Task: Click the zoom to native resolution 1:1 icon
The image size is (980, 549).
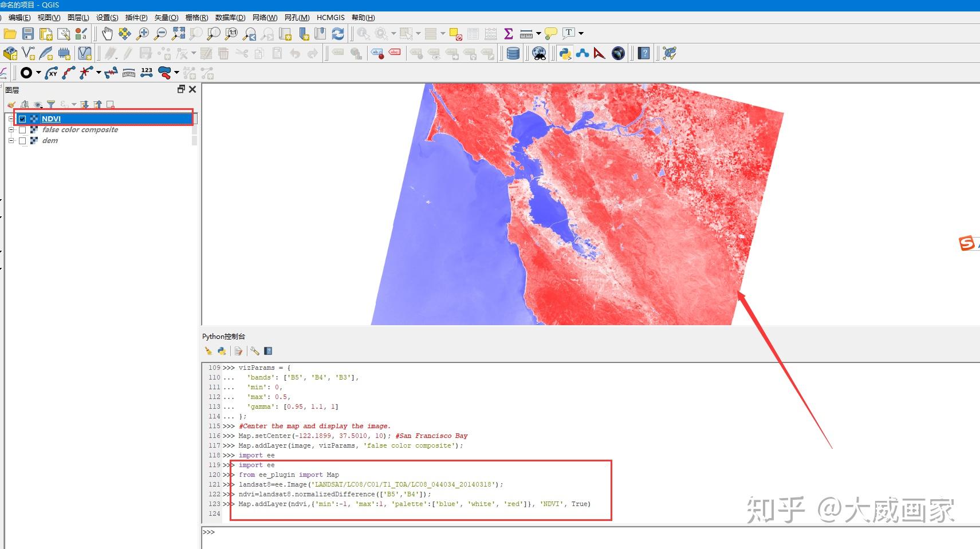Action: pos(230,33)
